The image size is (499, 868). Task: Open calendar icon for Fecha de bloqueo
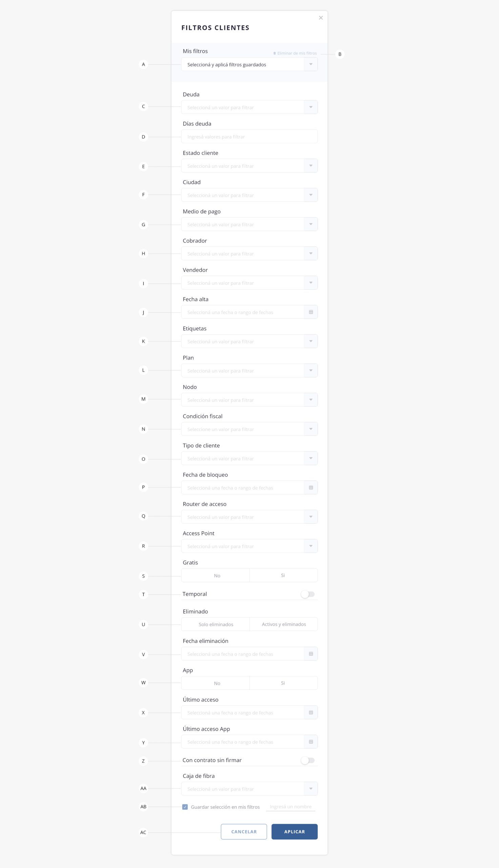pos(311,487)
